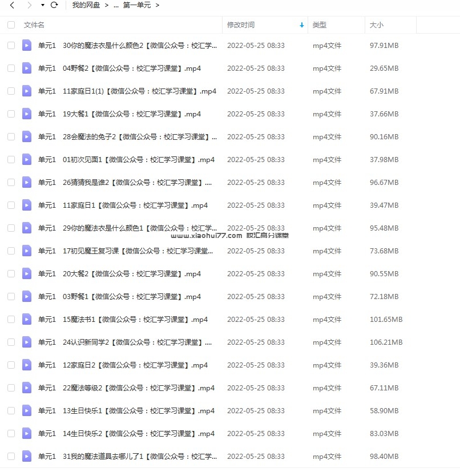
Task: Click the video icon of 03野餐1
Action: [x=27, y=297]
